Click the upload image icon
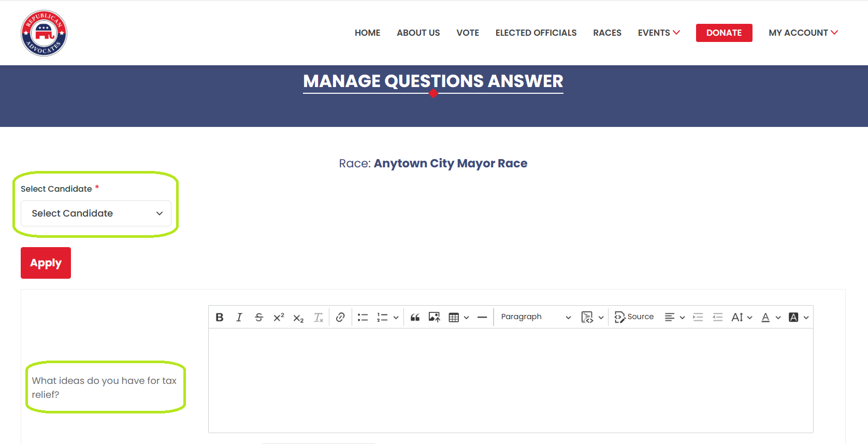868x444 pixels. coord(435,317)
